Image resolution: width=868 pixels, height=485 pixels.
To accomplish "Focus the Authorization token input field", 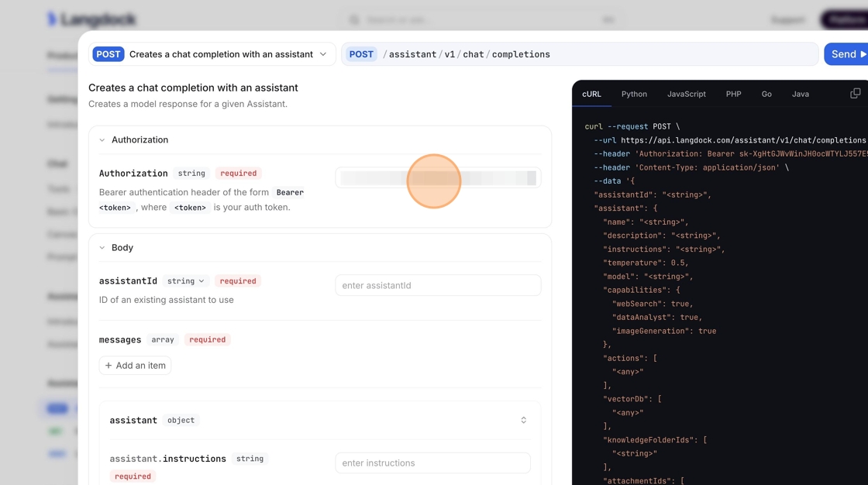I will pos(438,178).
